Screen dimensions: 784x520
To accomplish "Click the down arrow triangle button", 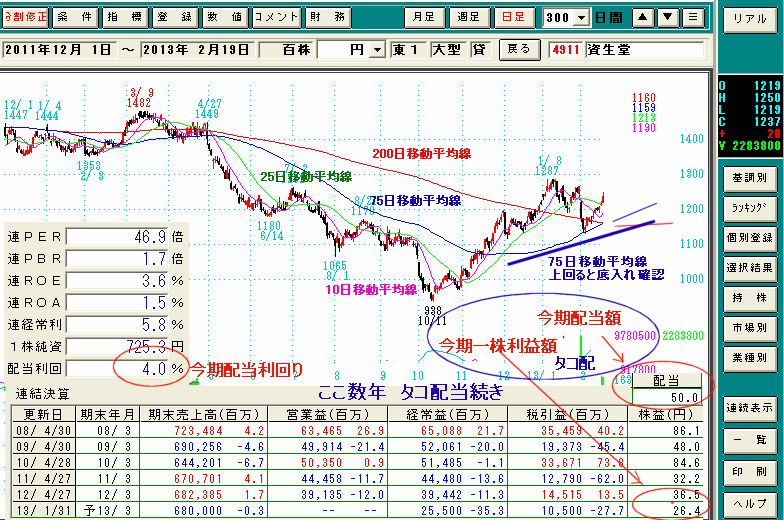I will coord(668,18).
